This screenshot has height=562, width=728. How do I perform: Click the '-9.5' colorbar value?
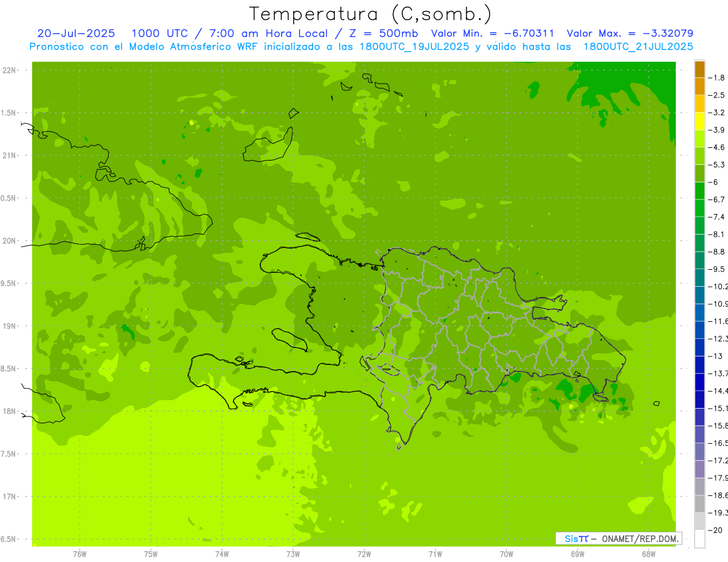point(718,269)
